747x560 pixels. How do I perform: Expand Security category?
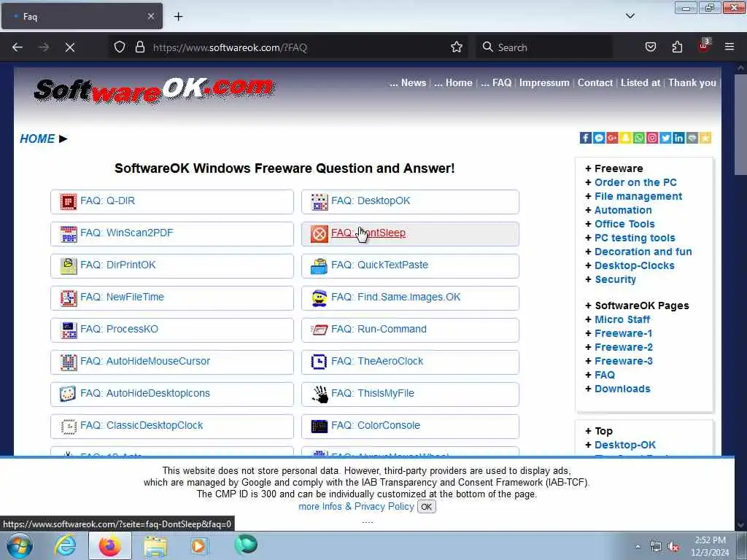tap(615, 279)
